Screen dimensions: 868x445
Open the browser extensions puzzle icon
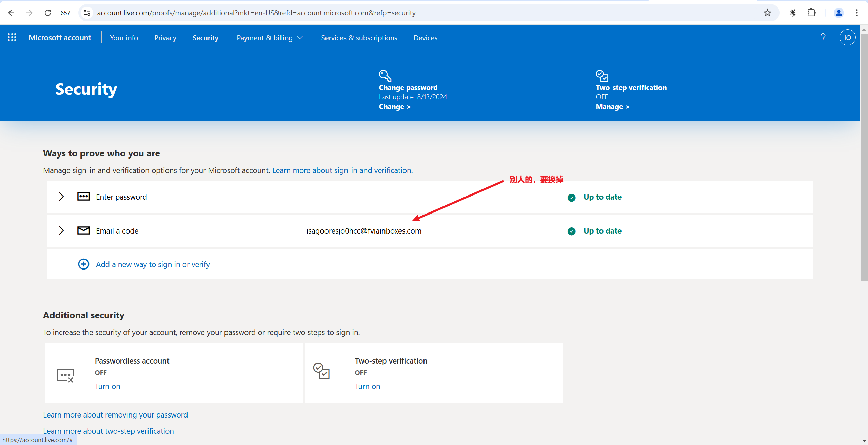tap(811, 13)
